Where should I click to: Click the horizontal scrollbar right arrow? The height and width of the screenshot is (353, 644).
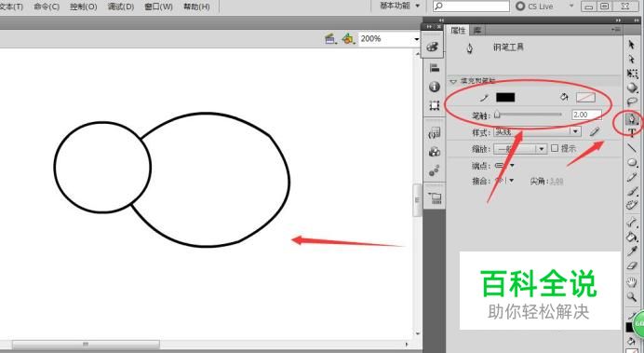point(407,344)
